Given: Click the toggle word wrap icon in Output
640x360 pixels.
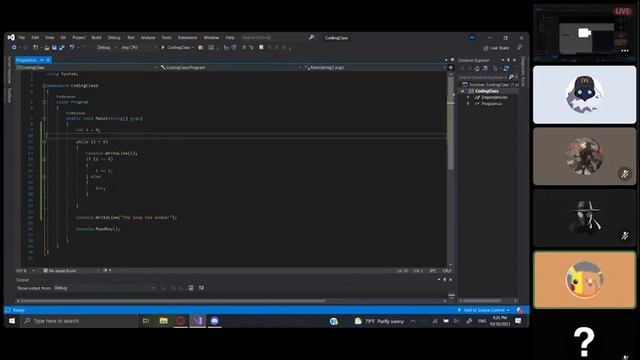Looking at the screenshot, I should point(201,288).
